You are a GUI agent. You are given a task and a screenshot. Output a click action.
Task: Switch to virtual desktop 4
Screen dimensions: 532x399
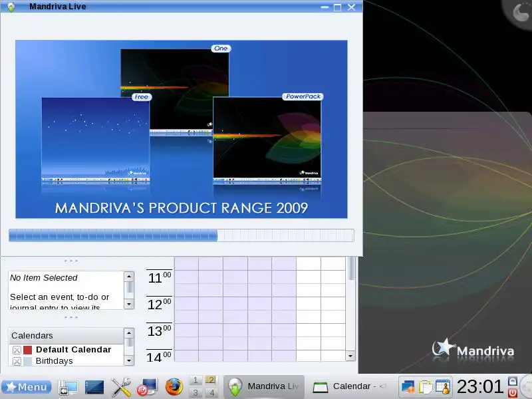[211, 393]
